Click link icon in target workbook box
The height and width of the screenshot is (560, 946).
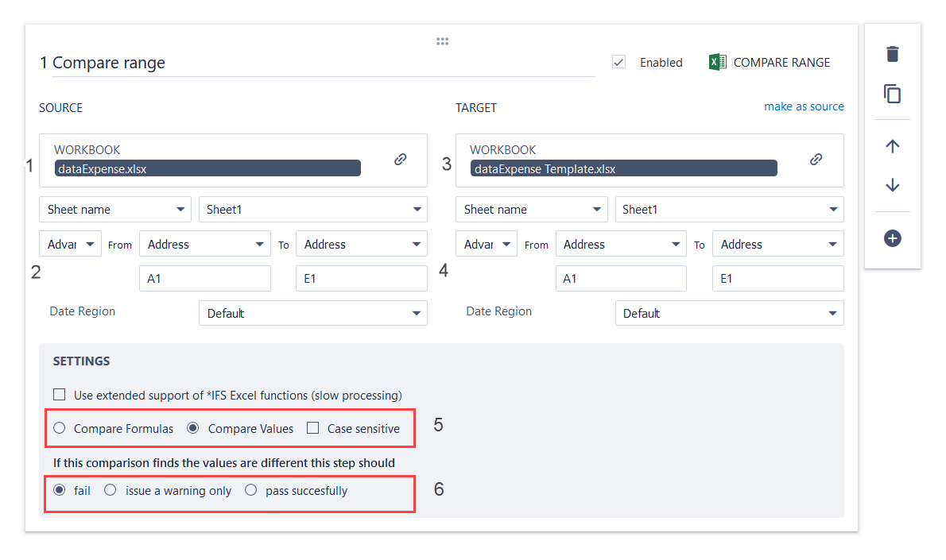click(816, 160)
